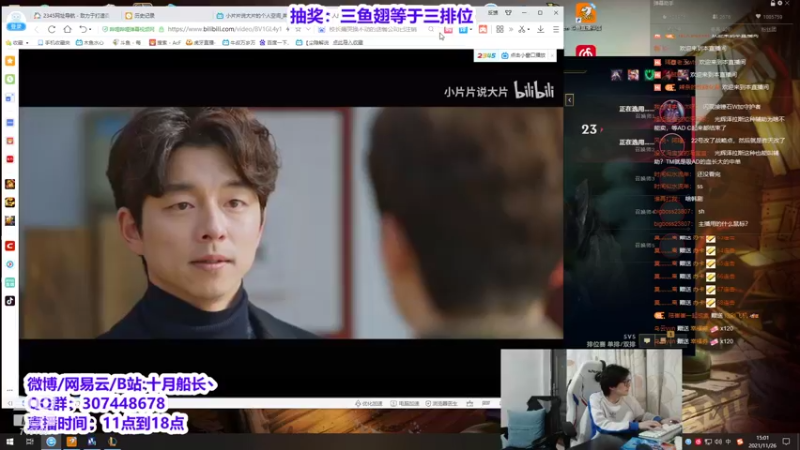800x450 pixels.
Task: Open the 斗鱼 bookmark
Action: point(127,42)
